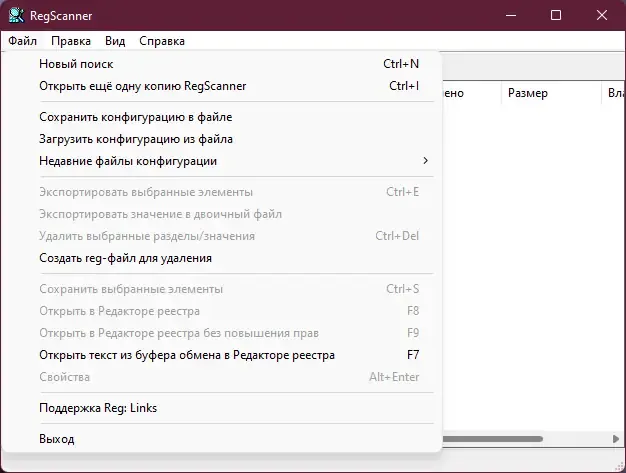Select Создать reg-файл для удаления

click(x=222, y=258)
